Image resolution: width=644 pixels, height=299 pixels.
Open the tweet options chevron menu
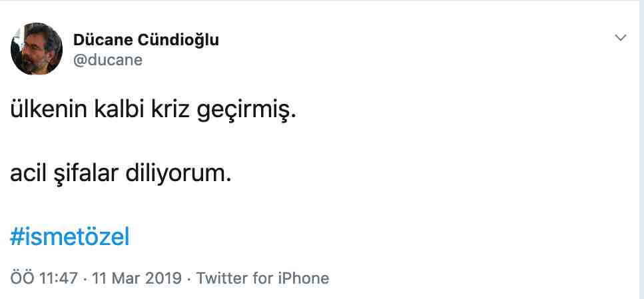[x=620, y=38]
